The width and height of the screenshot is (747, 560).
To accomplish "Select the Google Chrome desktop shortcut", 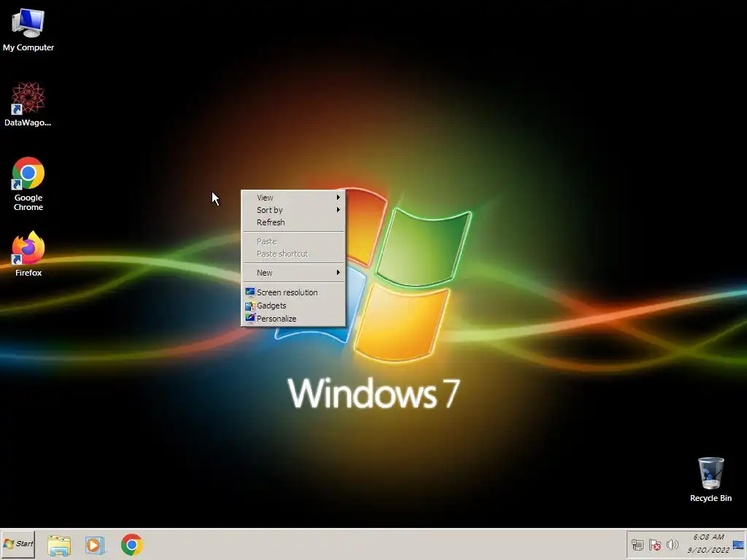I will 28,184.
